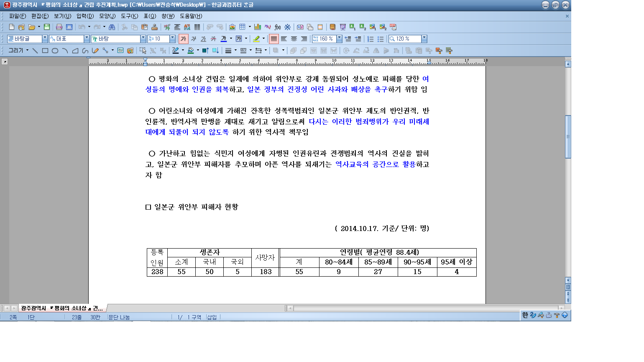Insert a special character with the ※ icon
The height and width of the screenshot is (362, 644).
click(288, 27)
